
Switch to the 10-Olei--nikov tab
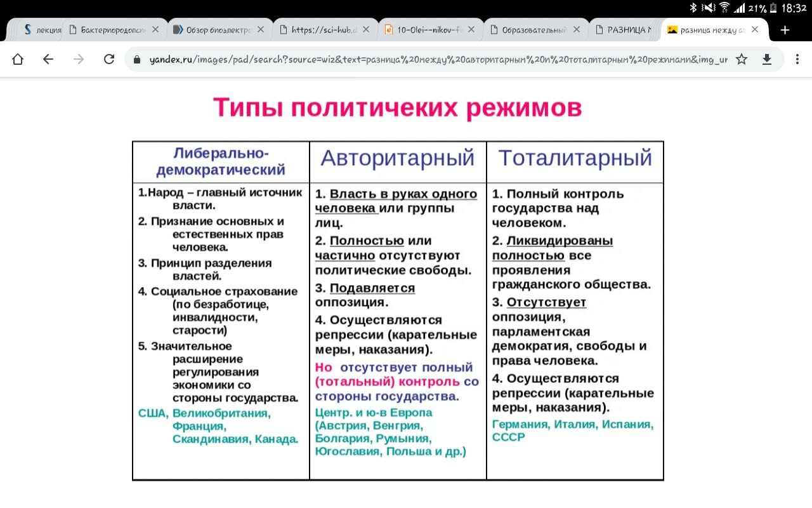[422, 30]
